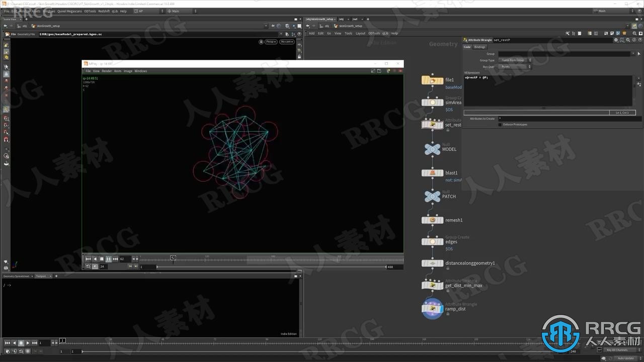Open the Help menu in main menubar
This screenshot has width=644, height=362.
[123, 11]
